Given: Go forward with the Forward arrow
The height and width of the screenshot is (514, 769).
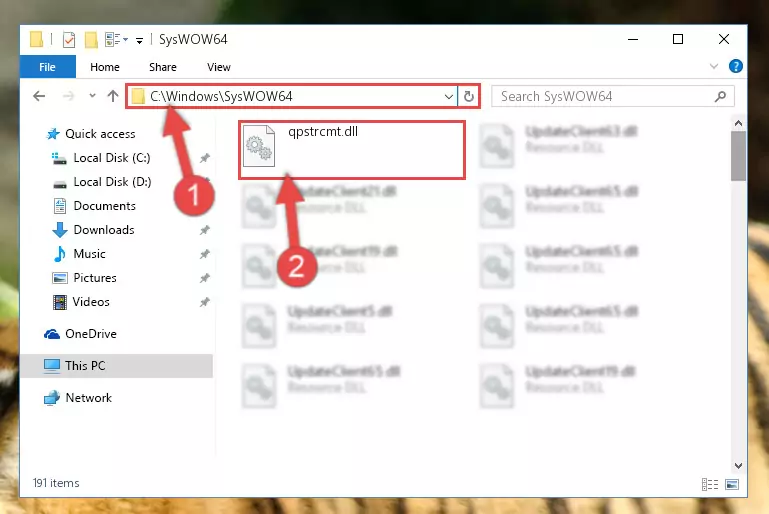Looking at the screenshot, I should tap(69, 96).
